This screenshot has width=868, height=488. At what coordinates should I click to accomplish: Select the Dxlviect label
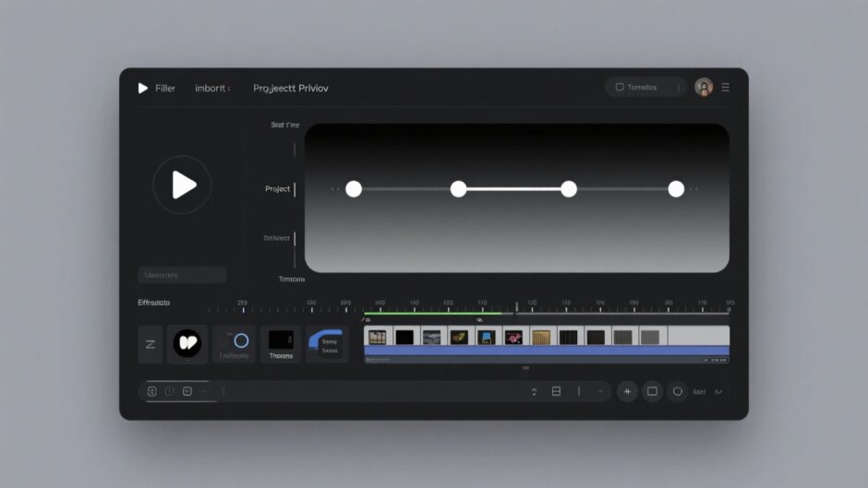(277, 238)
